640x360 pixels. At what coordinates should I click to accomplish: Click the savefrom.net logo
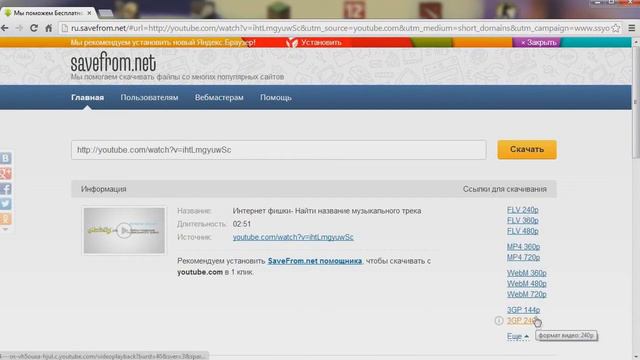tap(113, 63)
